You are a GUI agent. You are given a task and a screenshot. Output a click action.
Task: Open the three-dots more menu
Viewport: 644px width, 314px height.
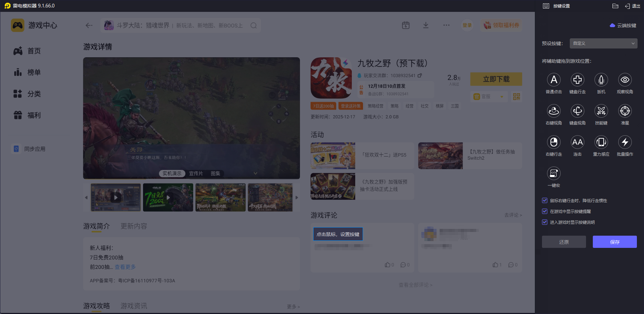[x=446, y=25]
